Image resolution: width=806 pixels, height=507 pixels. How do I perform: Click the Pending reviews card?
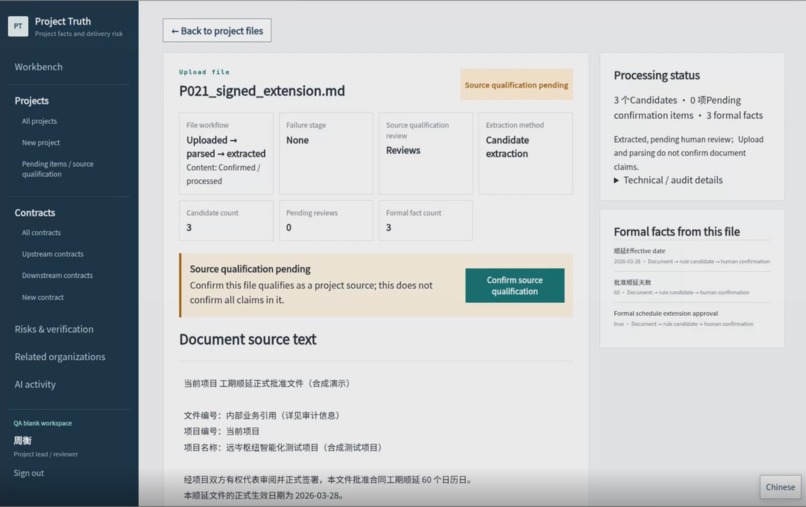click(326, 221)
